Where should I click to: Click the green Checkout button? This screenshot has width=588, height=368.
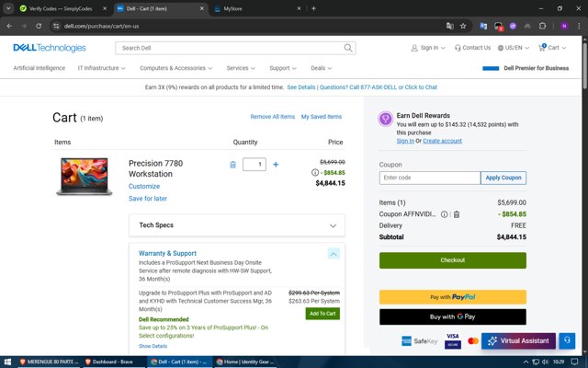click(x=453, y=260)
